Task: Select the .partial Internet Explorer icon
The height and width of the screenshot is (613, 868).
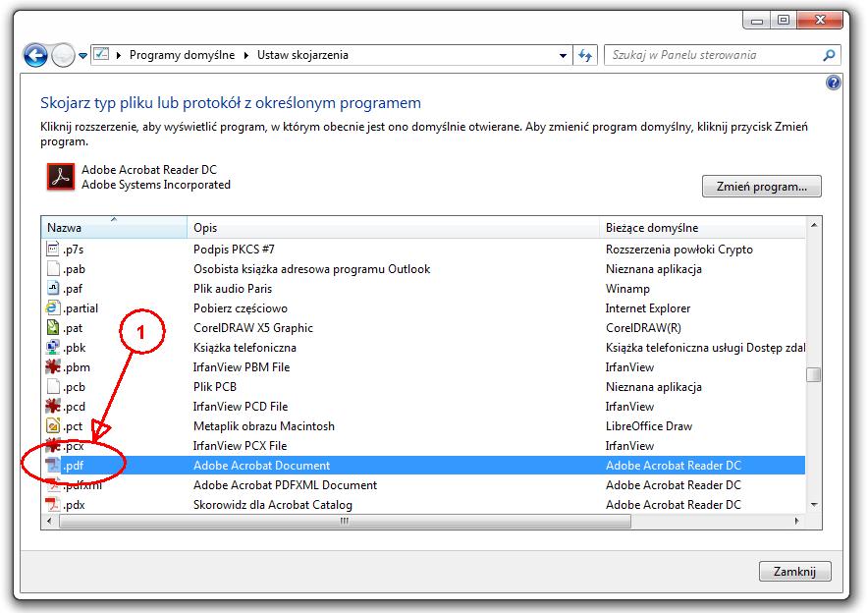Action: tap(53, 307)
